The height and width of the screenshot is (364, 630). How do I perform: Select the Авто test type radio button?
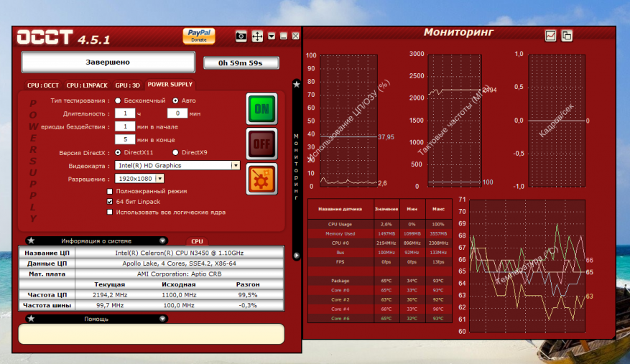[x=175, y=101]
